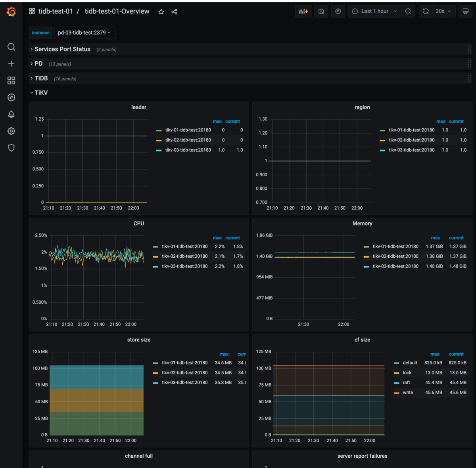Click the share dashboard icon
The width and height of the screenshot is (476, 468).
(174, 12)
